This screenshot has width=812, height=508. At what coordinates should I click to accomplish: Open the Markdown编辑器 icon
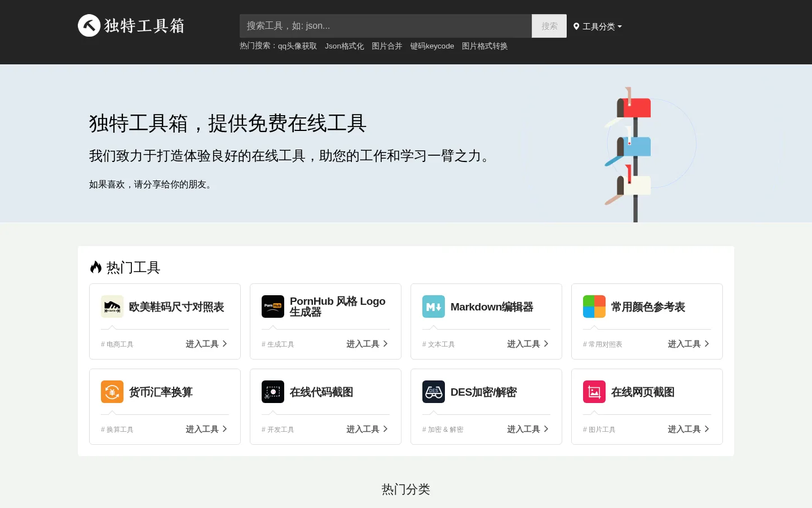434,306
